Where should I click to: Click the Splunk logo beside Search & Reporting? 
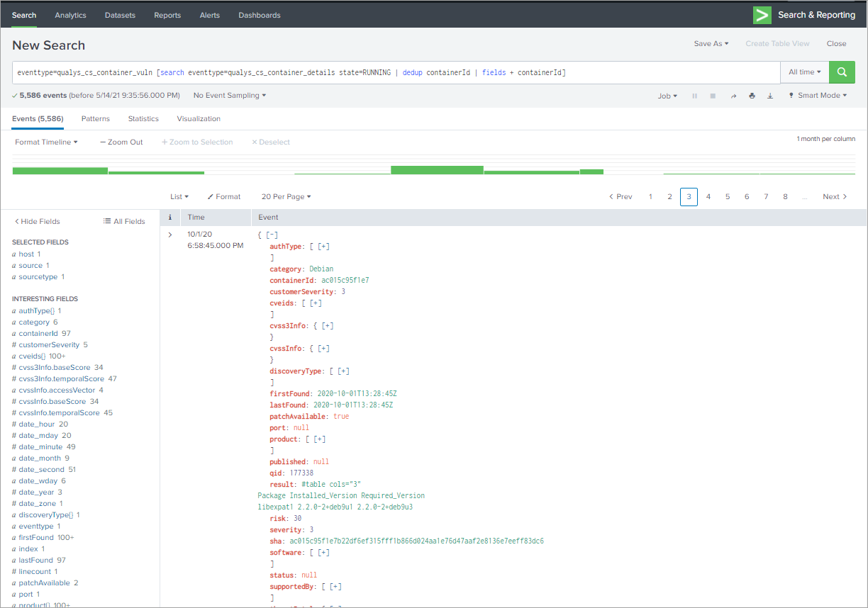[762, 14]
